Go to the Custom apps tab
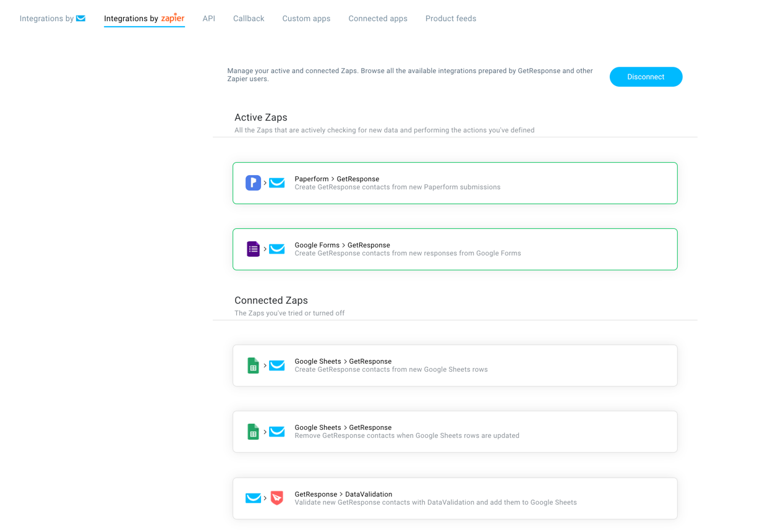 point(306,19)
